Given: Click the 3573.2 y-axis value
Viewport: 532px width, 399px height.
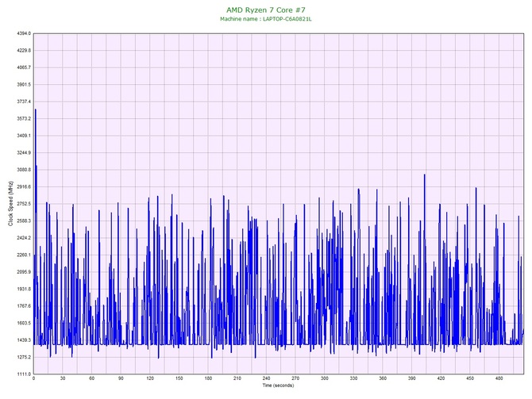Looking at the screenshot, I should (x=24, y=119).
